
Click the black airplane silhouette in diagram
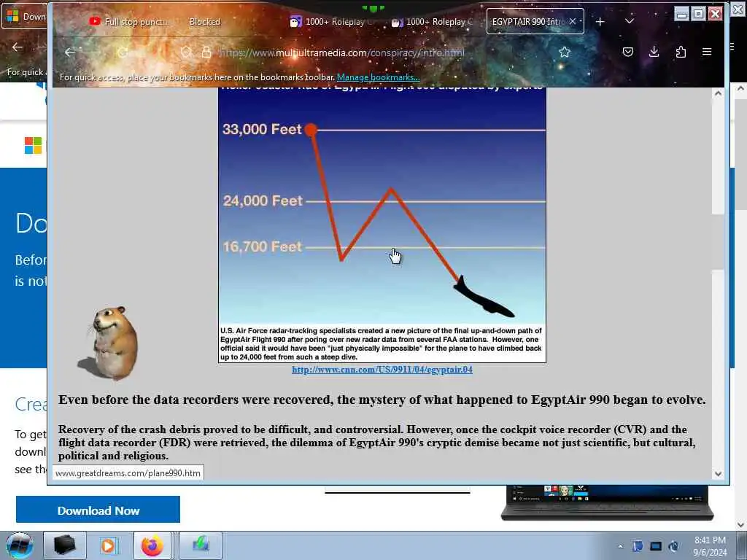coord(483,297)
